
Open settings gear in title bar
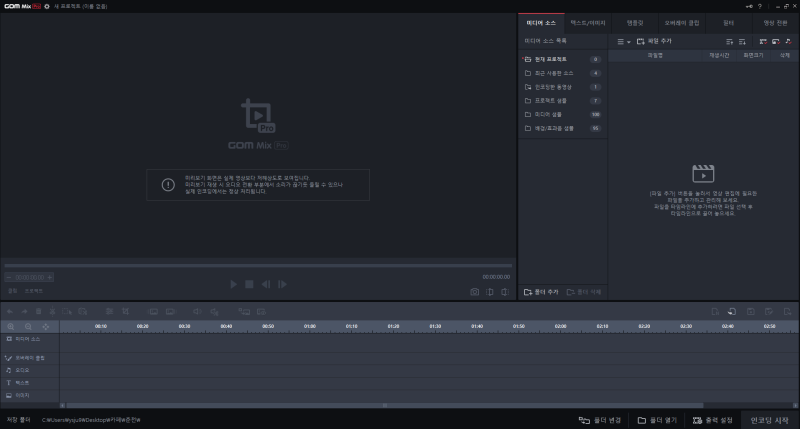[x=47, y=6]
